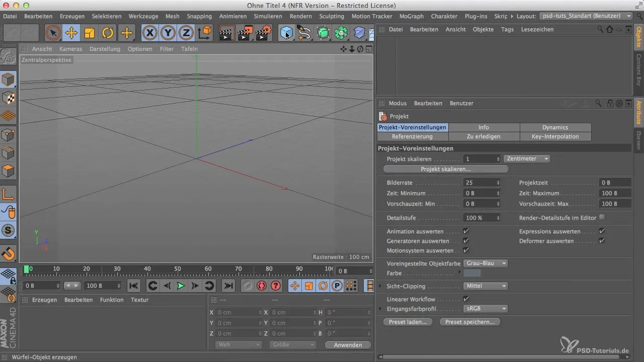The height and width of the screenshot is (362, 644).
Task: Jump to animation start button
Action: point(133,286)
